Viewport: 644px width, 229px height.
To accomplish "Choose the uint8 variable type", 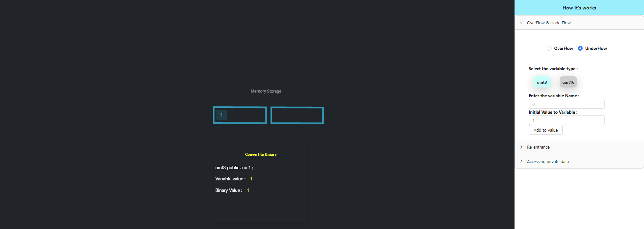I will (542, 82).
